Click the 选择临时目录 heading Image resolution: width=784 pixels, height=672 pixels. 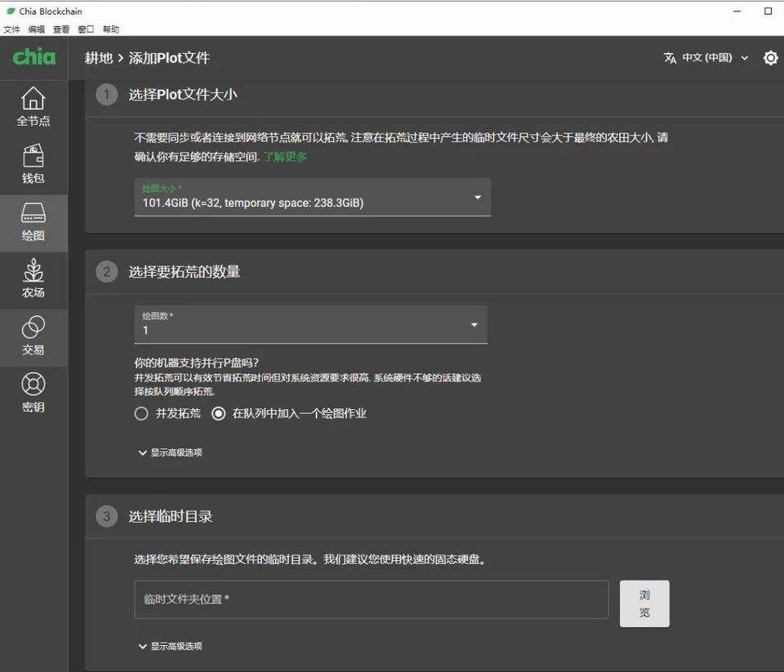[x=171, y=516]
